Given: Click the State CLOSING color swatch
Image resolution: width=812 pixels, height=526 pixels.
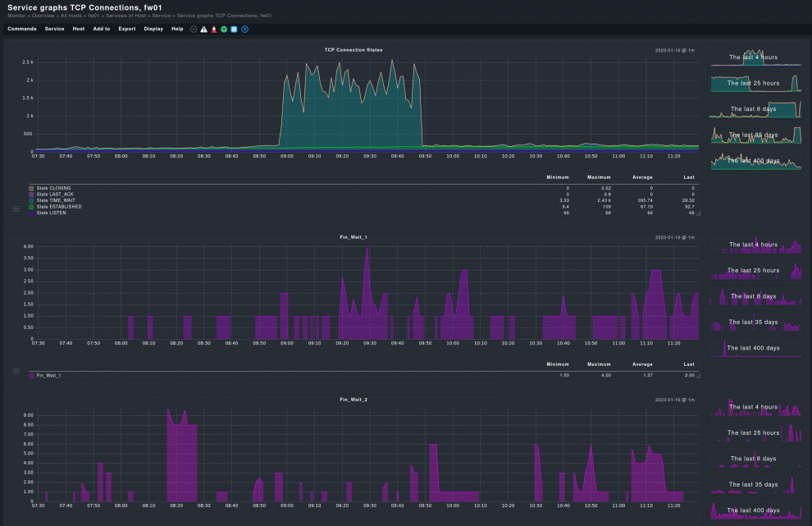Looking at the screenshot, I should click(x=31, y=189).
